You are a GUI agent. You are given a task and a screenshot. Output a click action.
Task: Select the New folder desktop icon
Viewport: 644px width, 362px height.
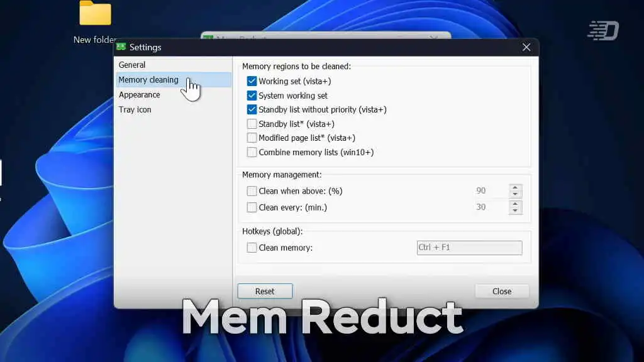point(96,22)
